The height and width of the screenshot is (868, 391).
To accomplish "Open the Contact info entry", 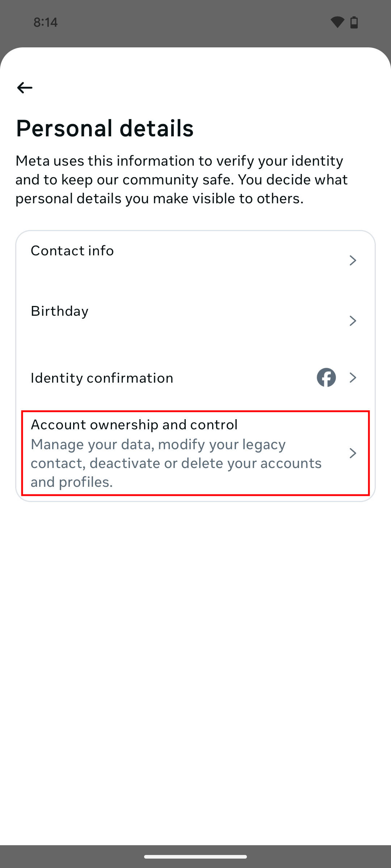I will point(72,251).
